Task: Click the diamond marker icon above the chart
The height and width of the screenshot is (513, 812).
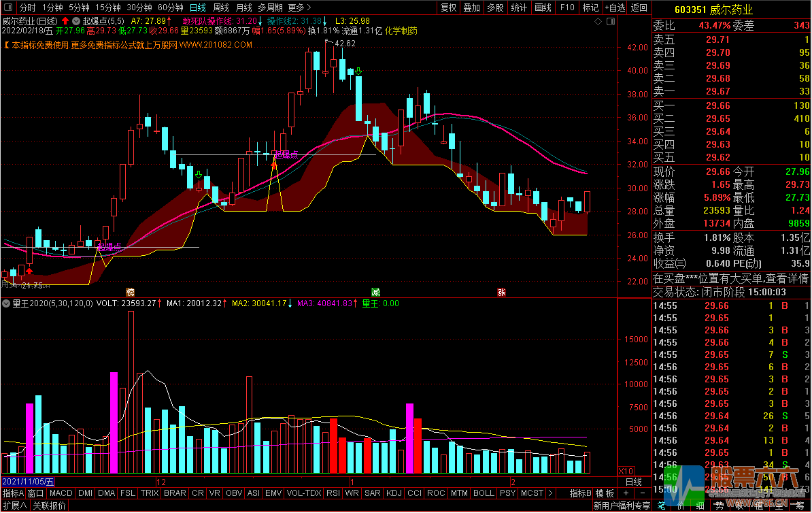Action: tap(598, 21)
